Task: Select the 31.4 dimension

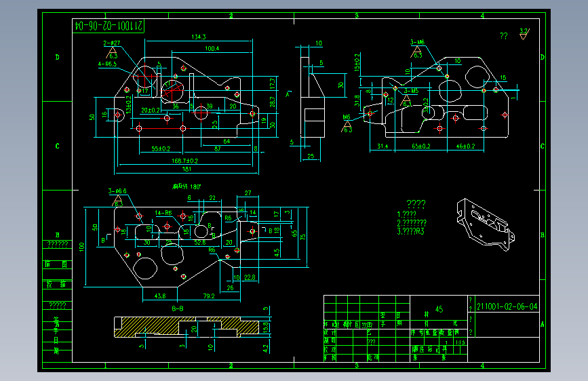Action: (x=383, y=146)
